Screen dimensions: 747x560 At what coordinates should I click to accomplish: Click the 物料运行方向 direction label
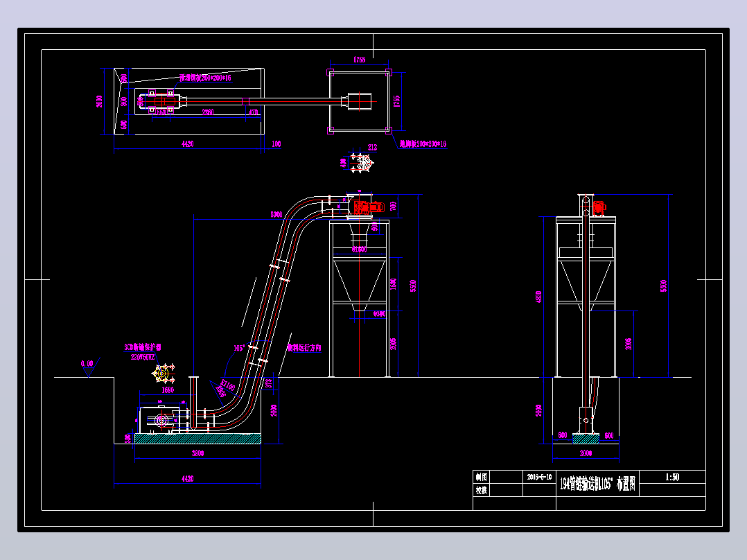point(304,348)
